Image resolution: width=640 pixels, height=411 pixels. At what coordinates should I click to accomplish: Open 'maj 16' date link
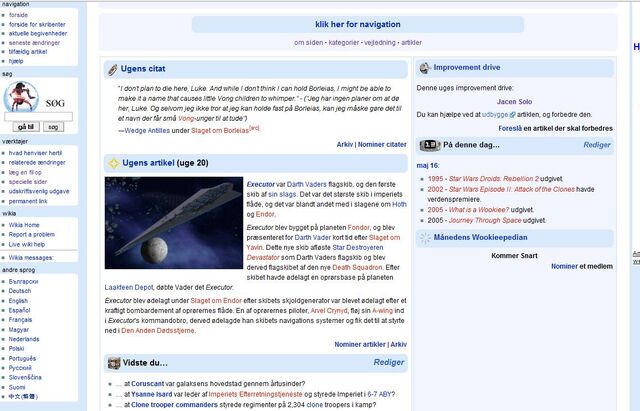point(427,166)
